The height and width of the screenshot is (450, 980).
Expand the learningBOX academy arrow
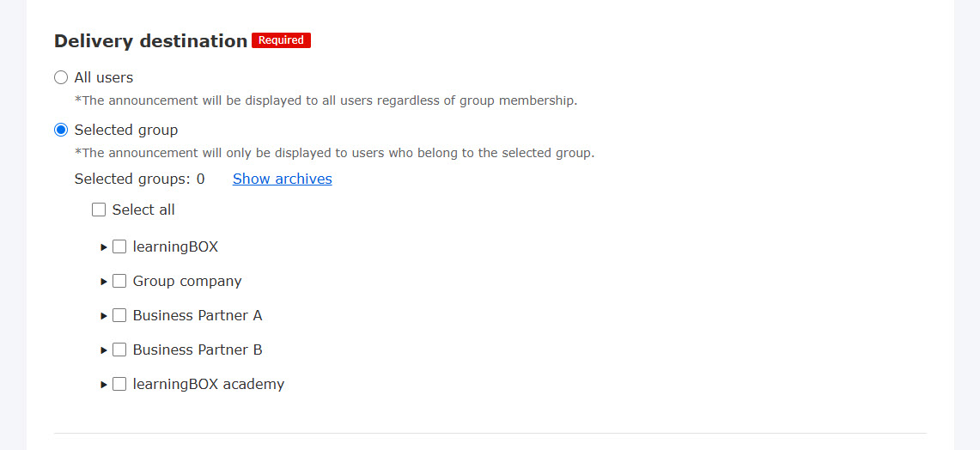pyautogui.click(x=104, y=385)
